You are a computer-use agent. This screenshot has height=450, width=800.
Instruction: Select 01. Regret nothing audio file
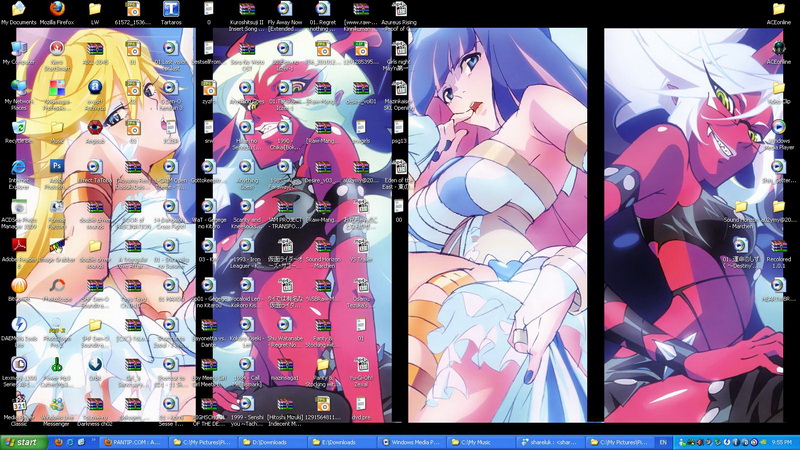pyautogui.click(x=322, y=16)
